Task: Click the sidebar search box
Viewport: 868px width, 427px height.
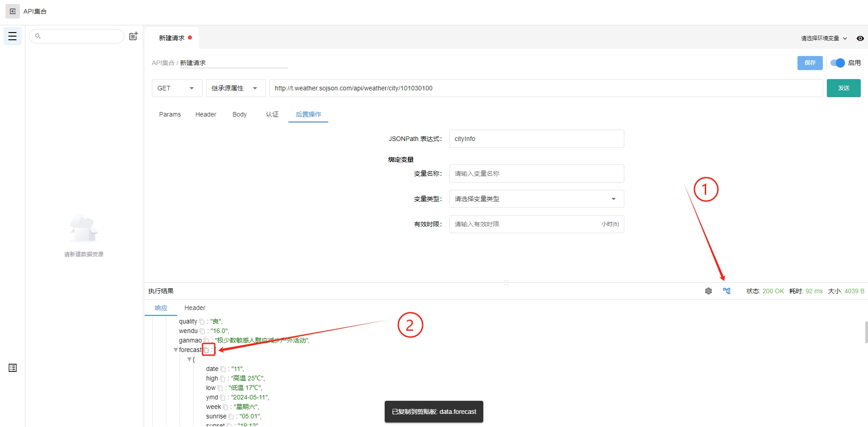Action: coord(76,36)
